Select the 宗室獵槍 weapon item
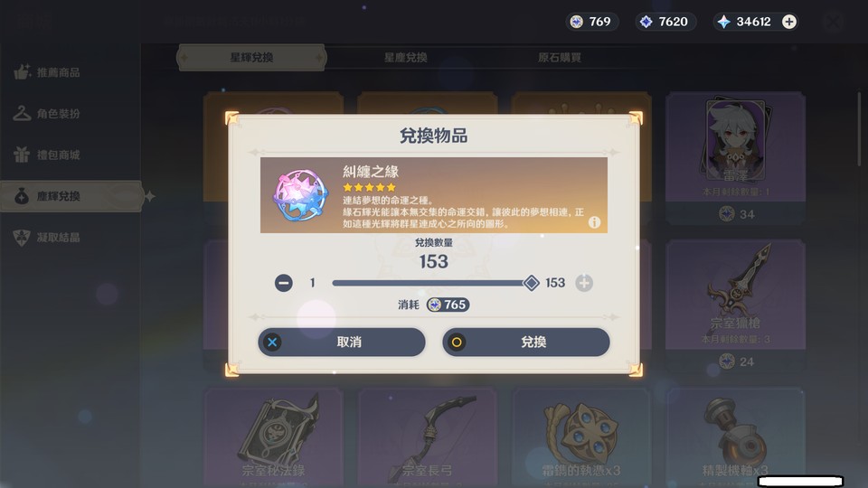Viewport: 868px width, 488px height. (x=735, y=305)
